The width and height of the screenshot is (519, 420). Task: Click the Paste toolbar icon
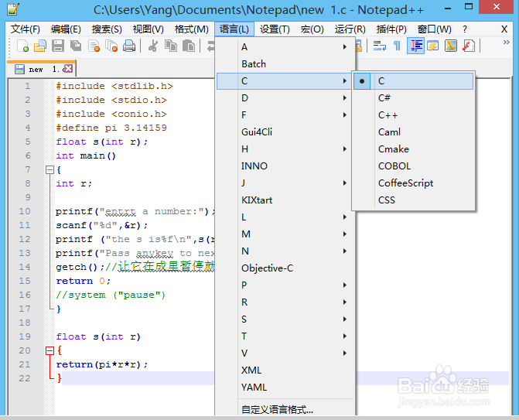pyautogui.click(x=189, y=46)
